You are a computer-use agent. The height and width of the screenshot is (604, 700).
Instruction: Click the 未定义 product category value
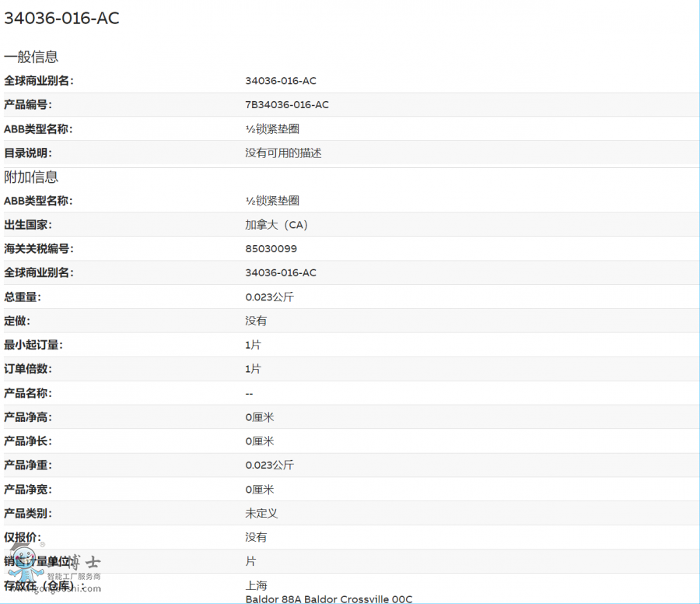coord(261,514)
